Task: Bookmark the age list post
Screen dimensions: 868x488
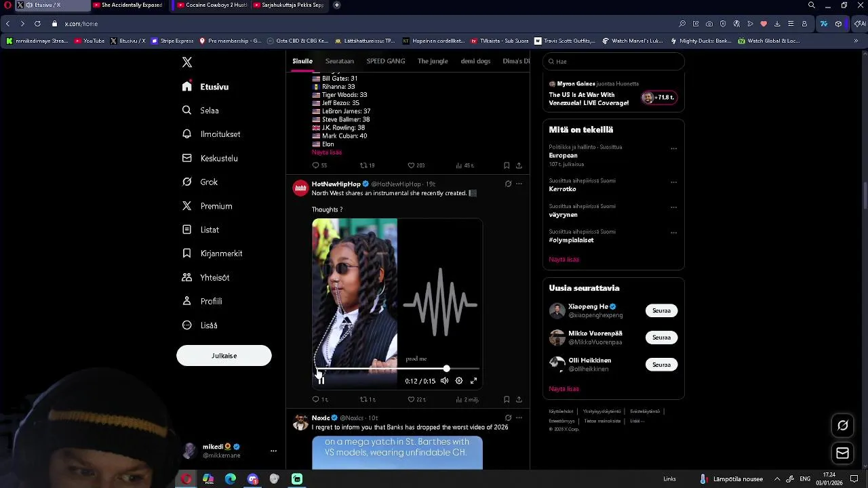Action: [507, 165]
